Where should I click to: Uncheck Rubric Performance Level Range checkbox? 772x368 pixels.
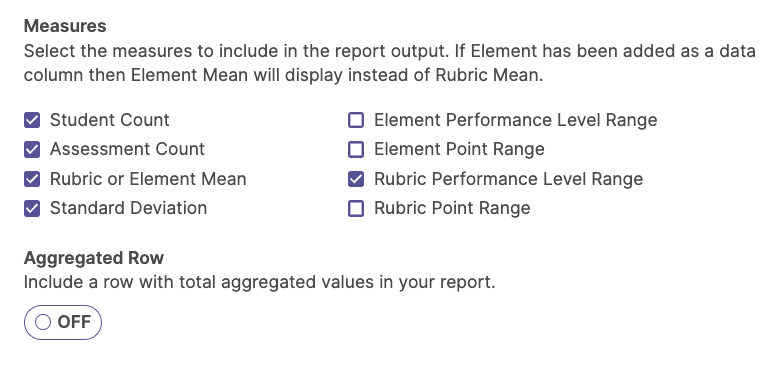coord(356,179)
